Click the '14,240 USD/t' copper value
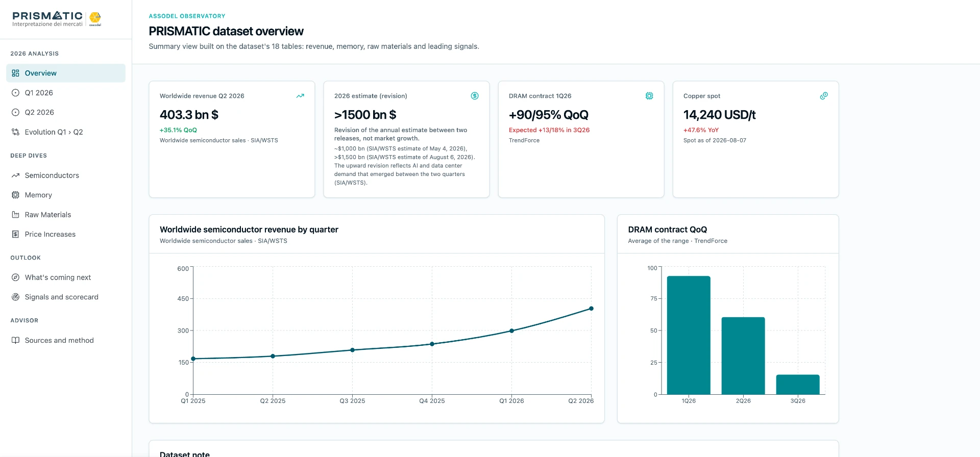This screenshot has height=457, width=980. click(719, 115)
